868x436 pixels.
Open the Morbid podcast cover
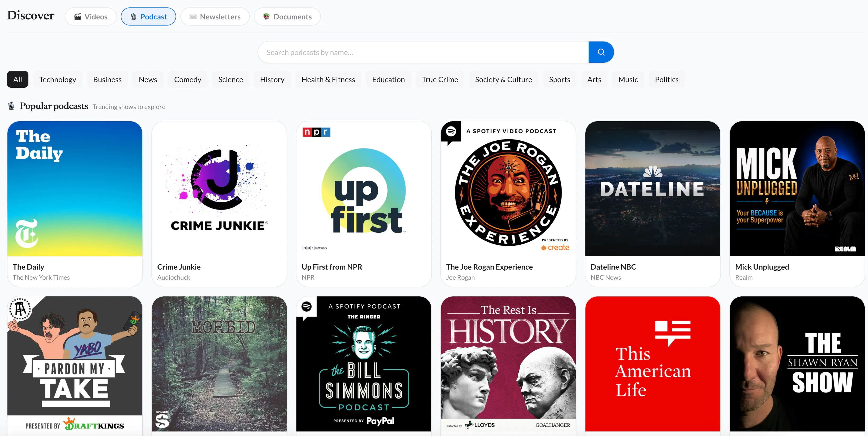[x=219, y=364]
